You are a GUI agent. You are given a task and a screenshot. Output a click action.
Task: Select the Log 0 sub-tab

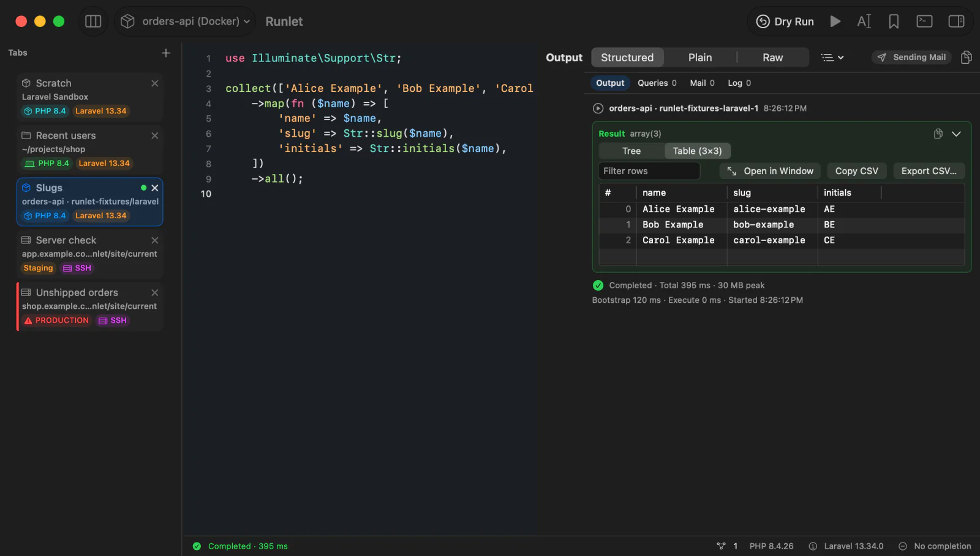click(739, 83)
